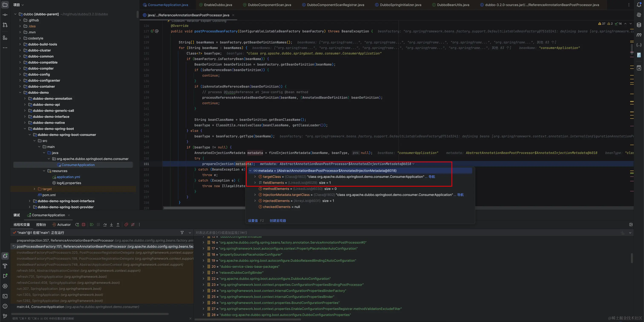Click the Step Over icon

tap(105, 225)
